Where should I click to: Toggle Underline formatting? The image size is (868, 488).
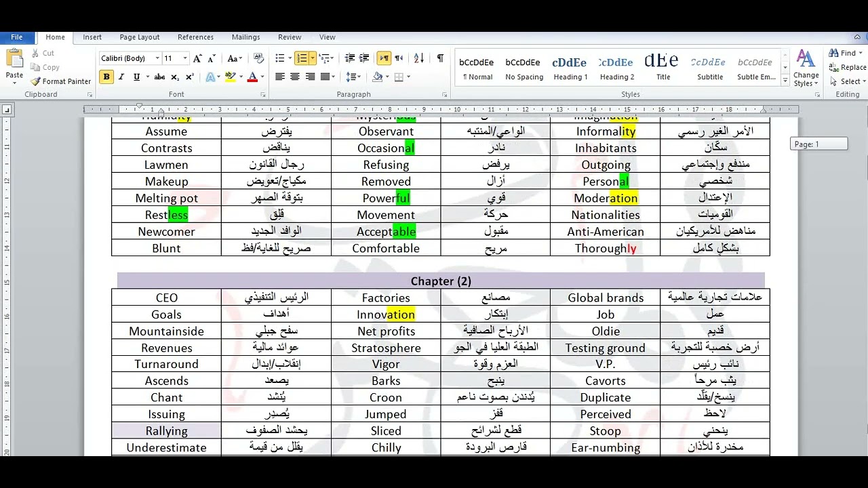click(136, 77)
